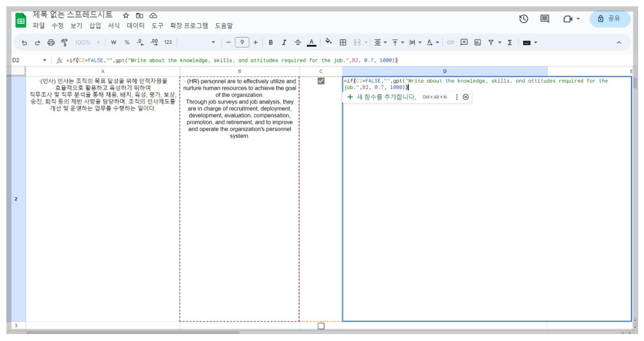The height and width of the screenshot is (341, 644).
Task: Open text wrapping dropdown
Action: pyautogui.click(x=415, y=42)
